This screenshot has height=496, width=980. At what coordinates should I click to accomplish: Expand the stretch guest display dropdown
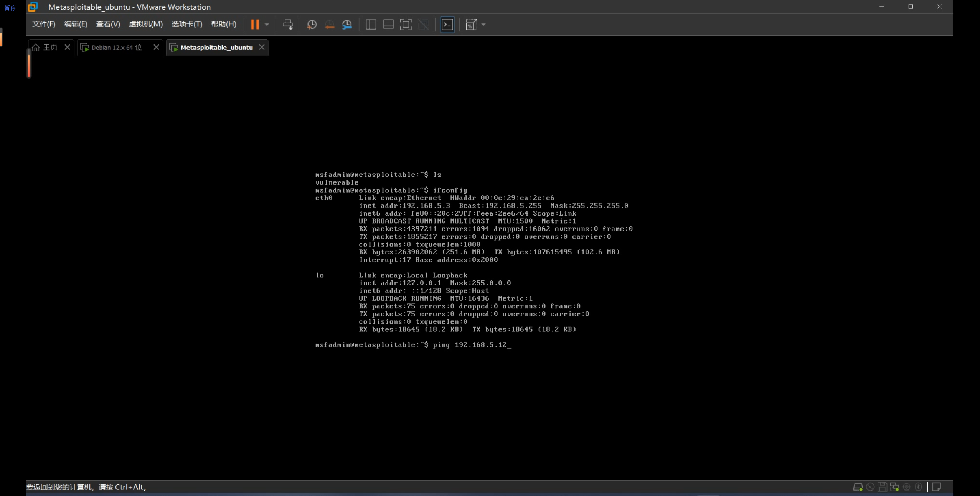pyautogui.click(x=483, y=25)
